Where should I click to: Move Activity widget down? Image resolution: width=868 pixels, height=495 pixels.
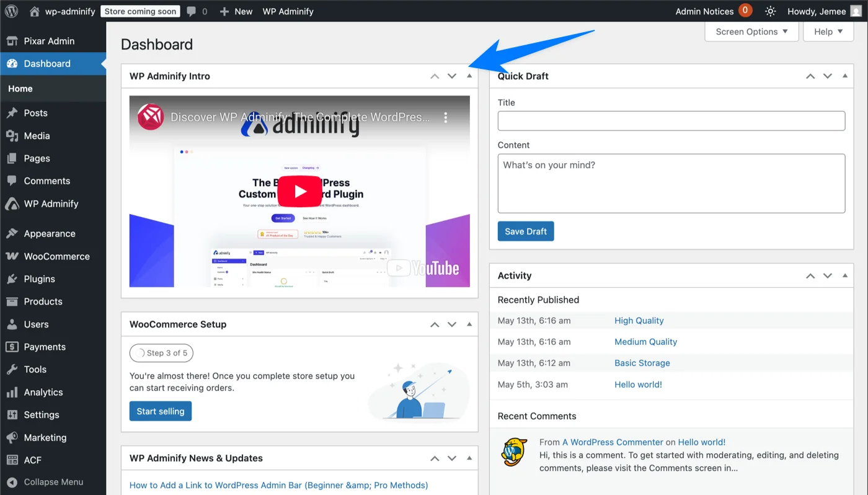coord(828,276)
